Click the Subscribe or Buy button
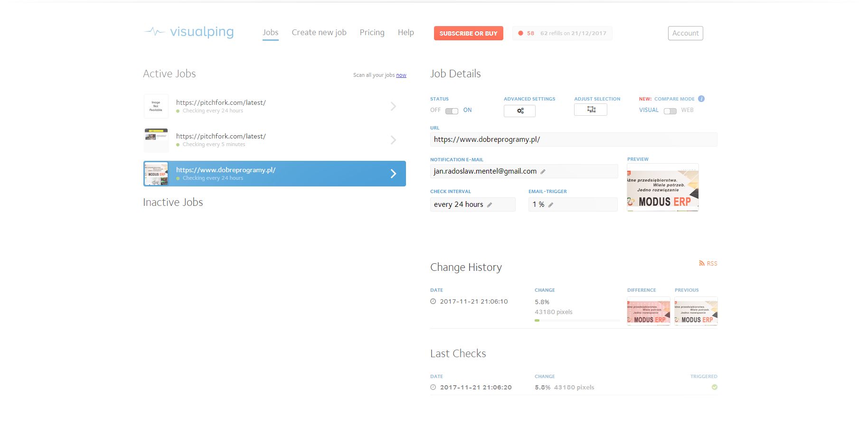Image resolution: width=868 pixels, height=435 pixels. pyautogui.click(x=469, y=33)
